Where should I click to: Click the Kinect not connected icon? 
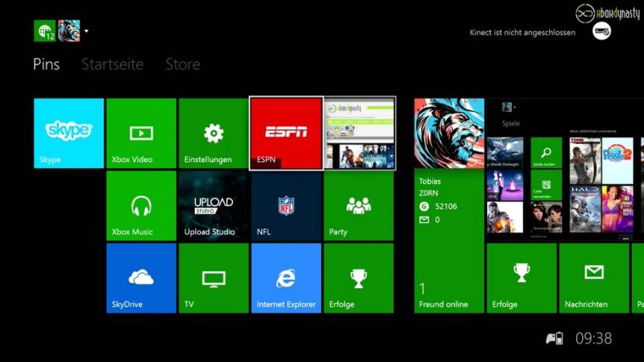point(602,31)
